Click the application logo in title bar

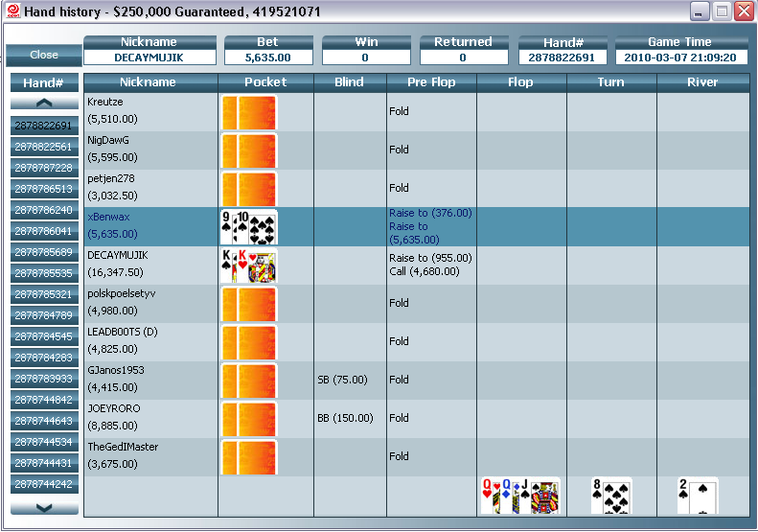click(13, 11)
